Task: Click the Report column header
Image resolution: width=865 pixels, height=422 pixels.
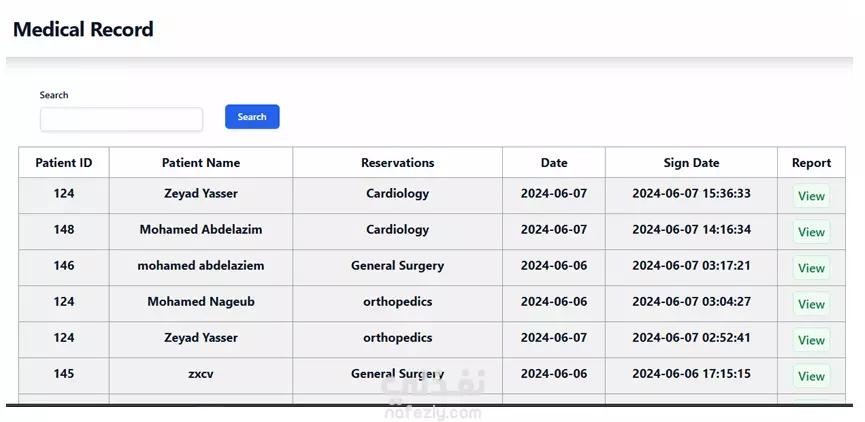Action: pos(811,163)
